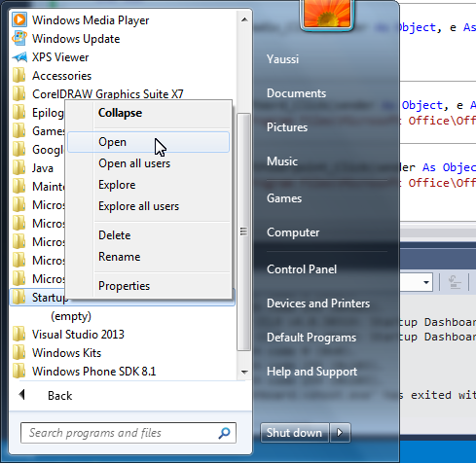The image size is (476, 464).
Task: Click the programs list scrollbar thumb
Action: point(243,232)
